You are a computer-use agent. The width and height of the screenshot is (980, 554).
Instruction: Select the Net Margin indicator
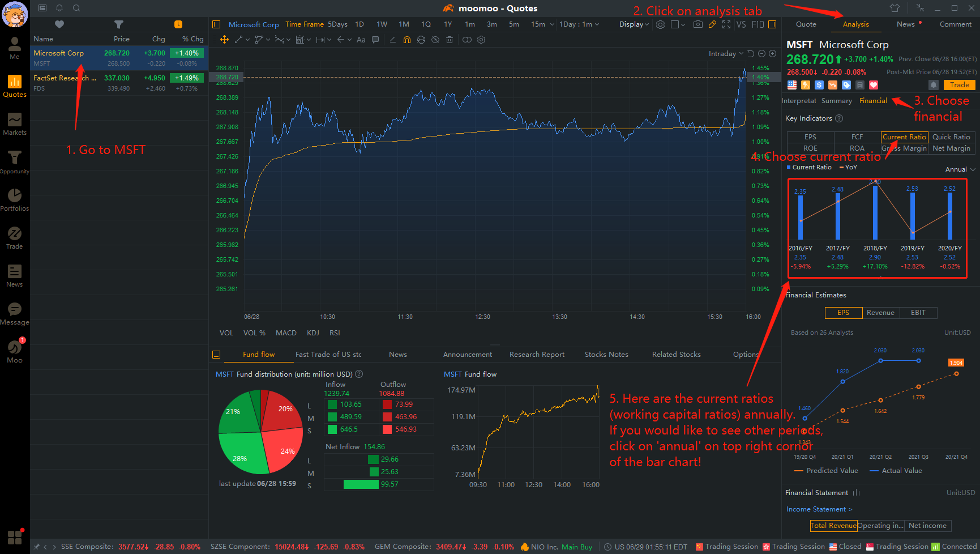point(951,148)
